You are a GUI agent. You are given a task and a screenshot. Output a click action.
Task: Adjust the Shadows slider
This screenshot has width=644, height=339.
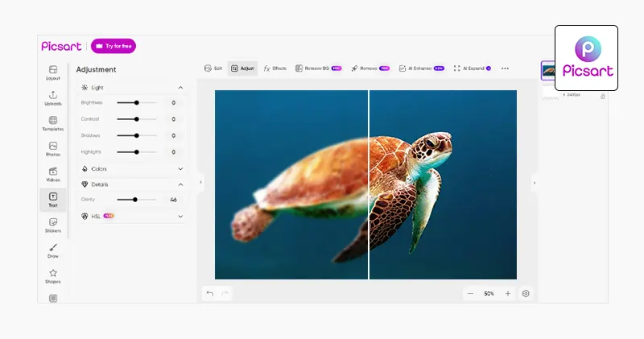(x=136, y=135)
